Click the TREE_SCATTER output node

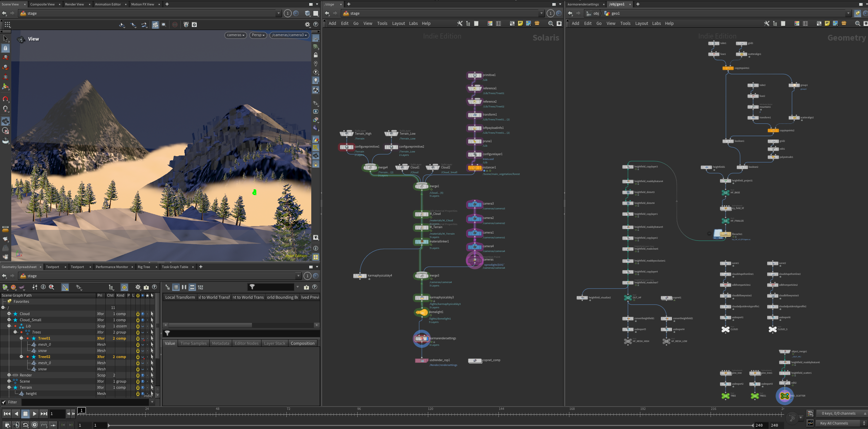tap(784, 396)
